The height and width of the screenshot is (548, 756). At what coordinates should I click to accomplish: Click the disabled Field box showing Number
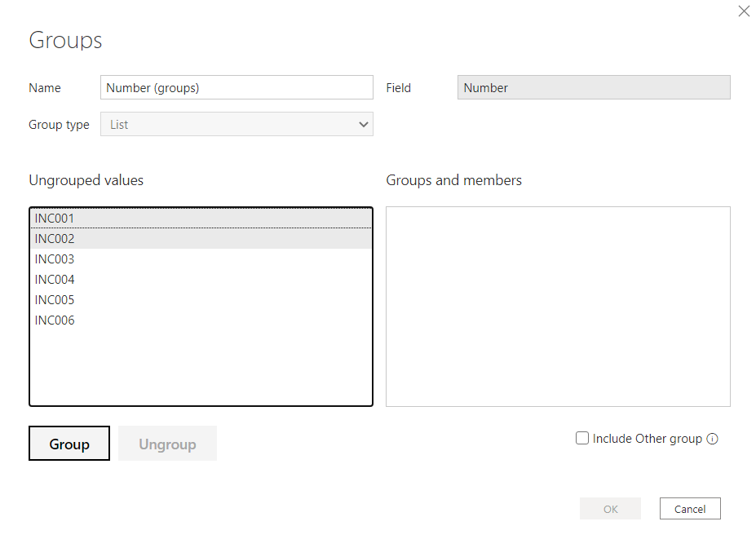pyautogui.click(x=593, y=87)
